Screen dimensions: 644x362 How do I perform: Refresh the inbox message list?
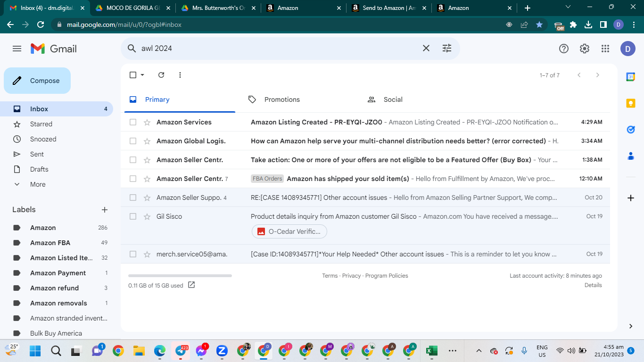click(x=161, y=75)
